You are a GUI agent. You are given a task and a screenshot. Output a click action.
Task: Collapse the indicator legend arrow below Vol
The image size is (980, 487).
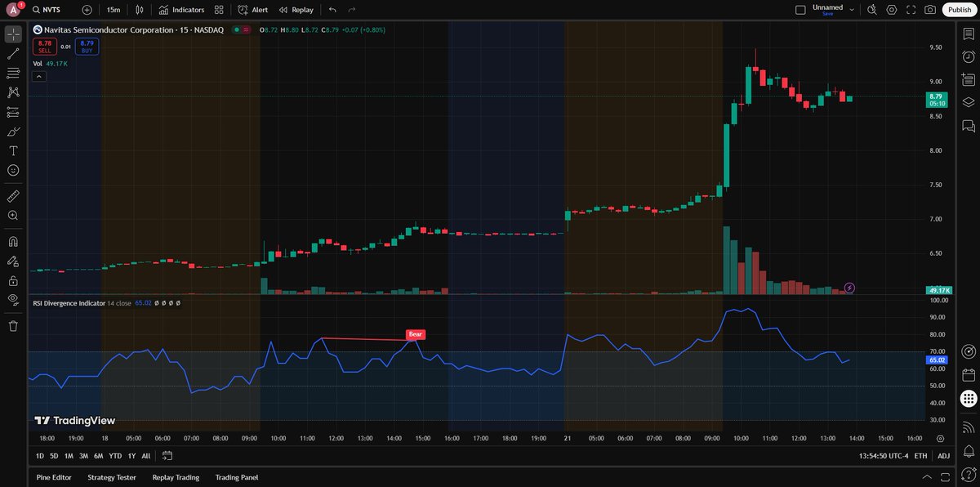tap(39, 76)
